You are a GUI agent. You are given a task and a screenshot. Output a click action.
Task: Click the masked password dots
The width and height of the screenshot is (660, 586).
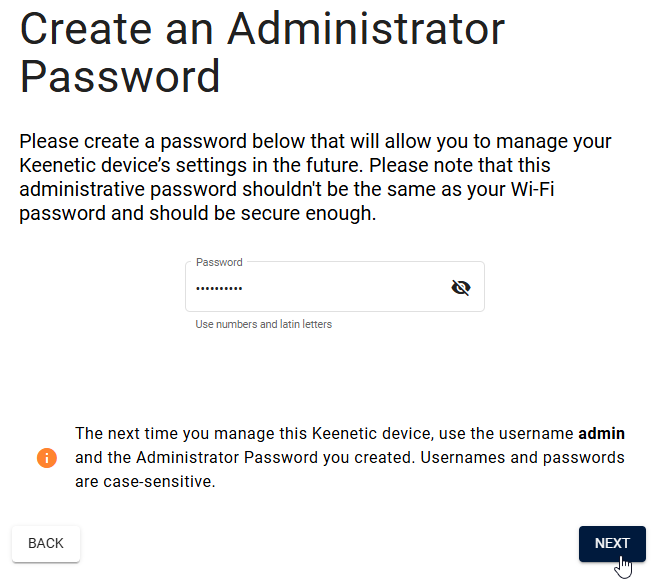click(219, 289)
